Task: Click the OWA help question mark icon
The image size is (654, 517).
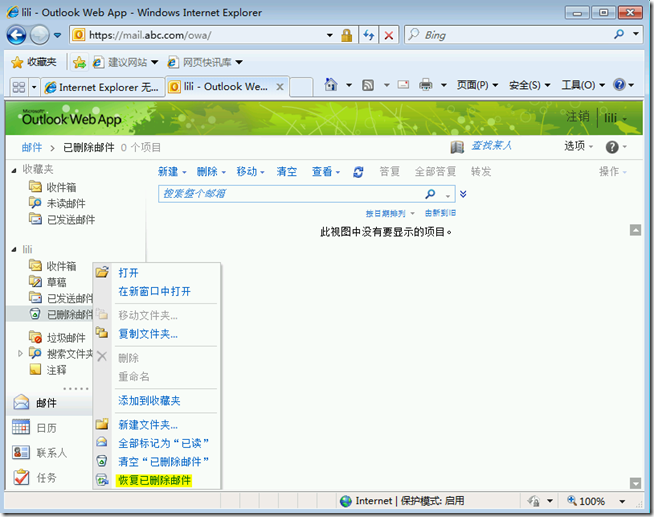Action: pos(612,147)
